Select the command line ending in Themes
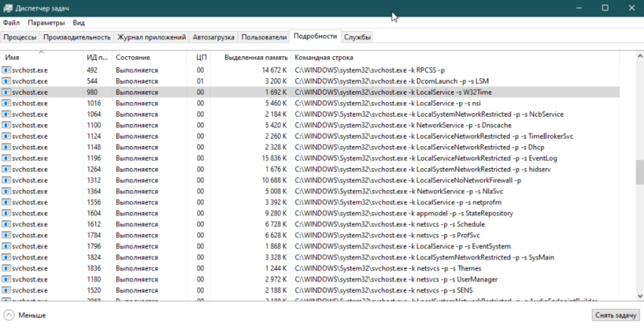Viewport: 644px width, 328px height. click(x=388, y=268)
